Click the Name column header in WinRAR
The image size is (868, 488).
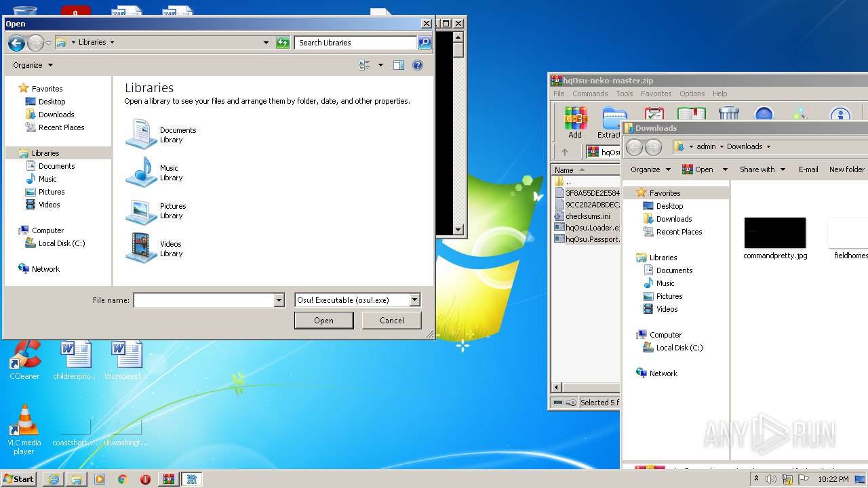click(x=585, y=169)
